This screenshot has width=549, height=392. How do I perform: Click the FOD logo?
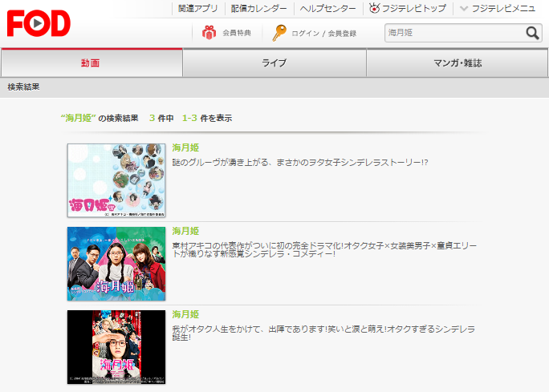(39, 23)
